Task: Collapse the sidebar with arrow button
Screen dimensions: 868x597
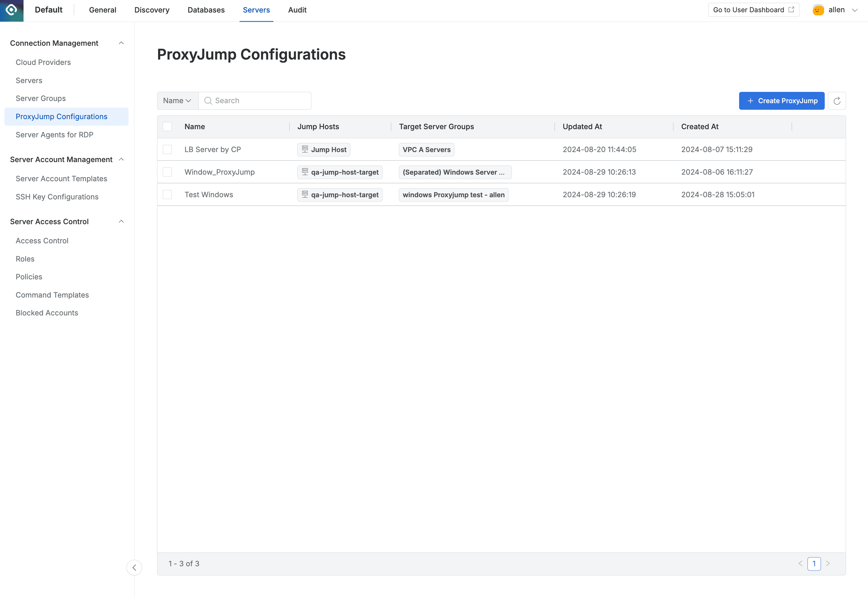Action: tap(134, 568)
